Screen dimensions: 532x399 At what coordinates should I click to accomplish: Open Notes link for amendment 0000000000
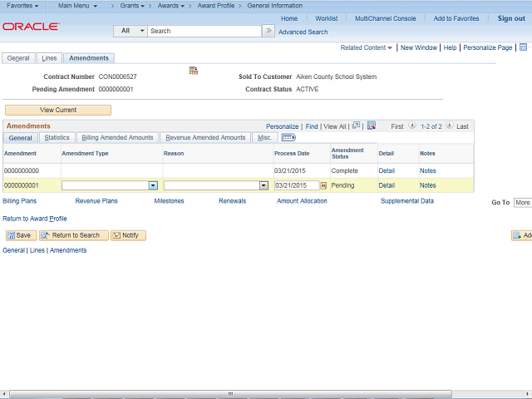427,170
